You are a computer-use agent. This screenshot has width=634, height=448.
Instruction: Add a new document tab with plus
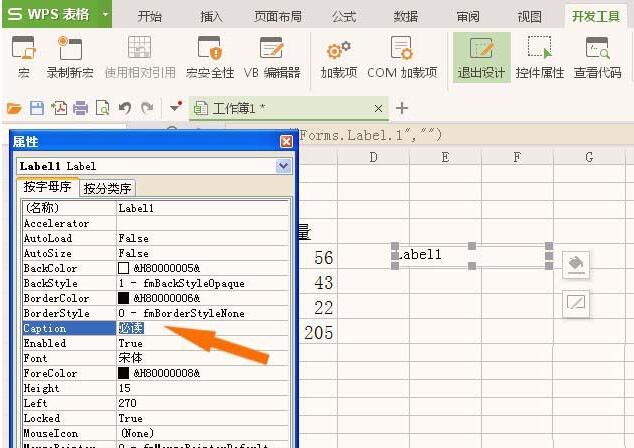pyautogui.click(x=402, y=108)
